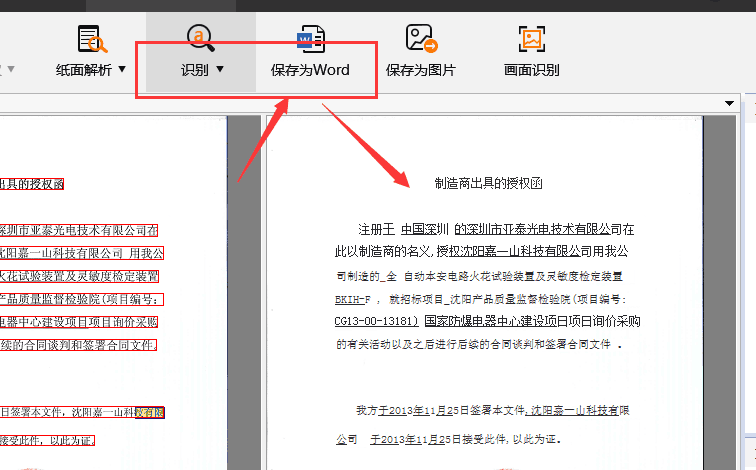This screenshot has height=470, width=756.
Task: Click line 此以制造商的名义 in result pane
Action: 482,251
